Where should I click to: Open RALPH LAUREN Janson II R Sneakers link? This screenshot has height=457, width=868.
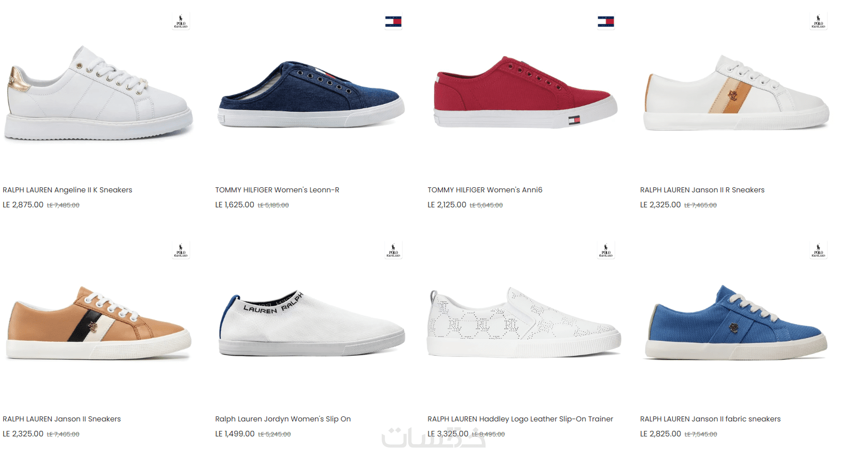point(702,190)
